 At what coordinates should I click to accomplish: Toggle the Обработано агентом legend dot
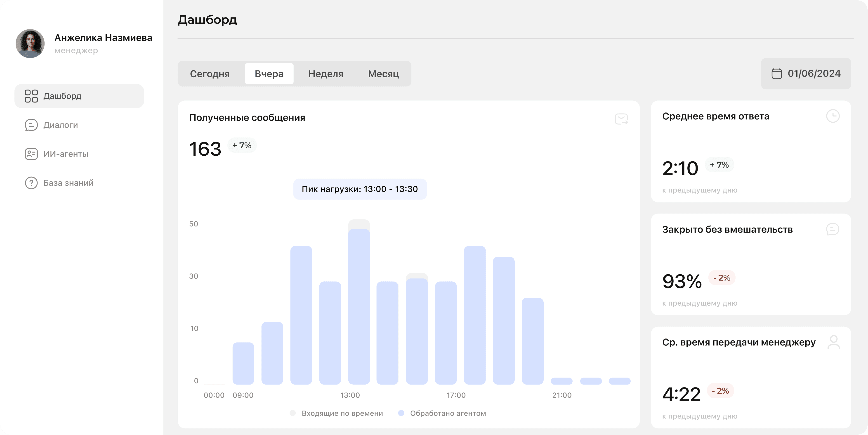point(401,413)
